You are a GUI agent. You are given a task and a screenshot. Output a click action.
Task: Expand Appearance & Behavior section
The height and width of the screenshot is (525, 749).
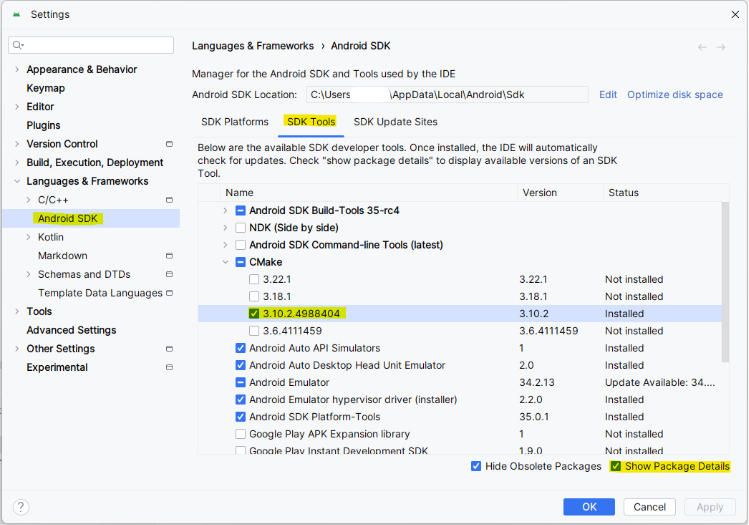pos(17,70)
